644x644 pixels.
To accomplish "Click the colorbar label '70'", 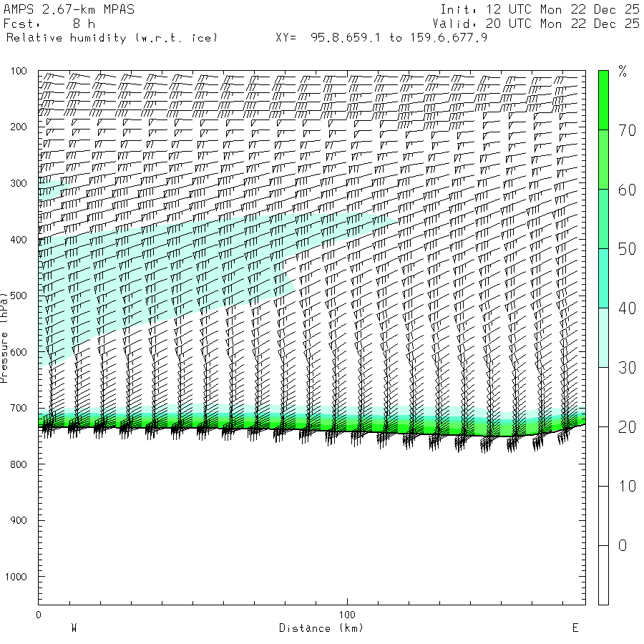I will 627,131.
